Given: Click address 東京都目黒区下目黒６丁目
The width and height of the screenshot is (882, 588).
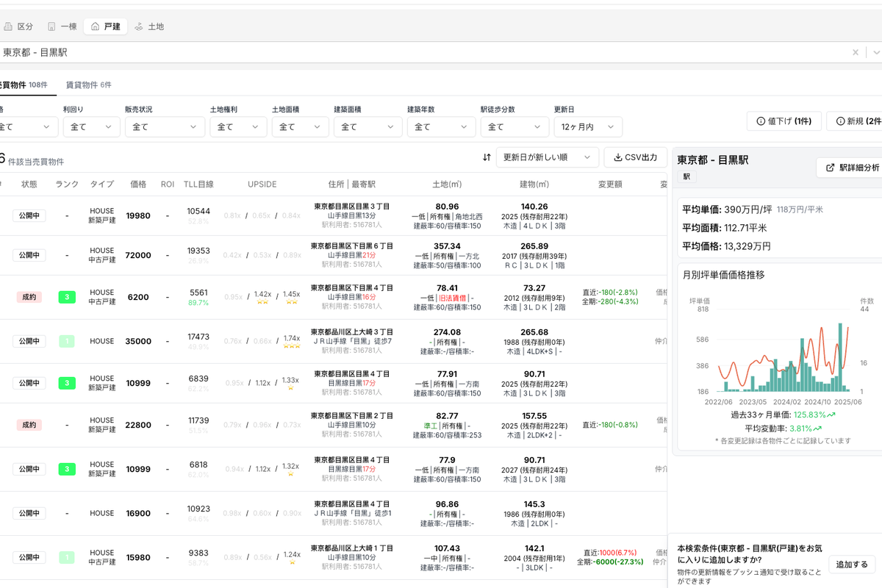Looking at the screenshot, I should (352, 245).
